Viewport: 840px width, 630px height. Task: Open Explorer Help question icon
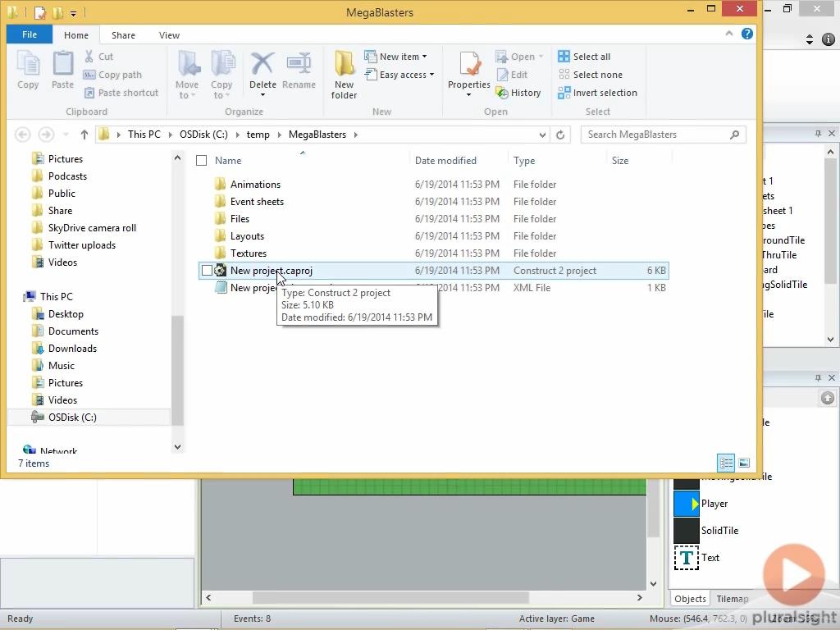click(747, 34)
